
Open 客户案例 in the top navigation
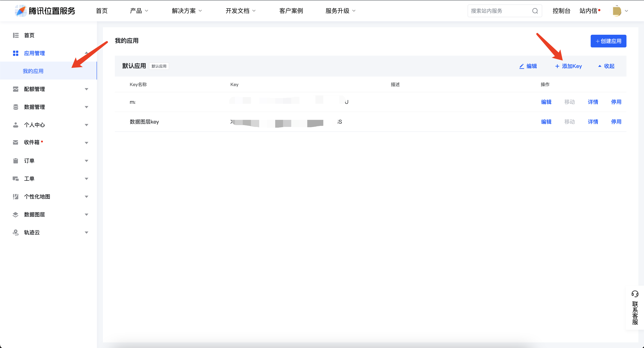291,11
